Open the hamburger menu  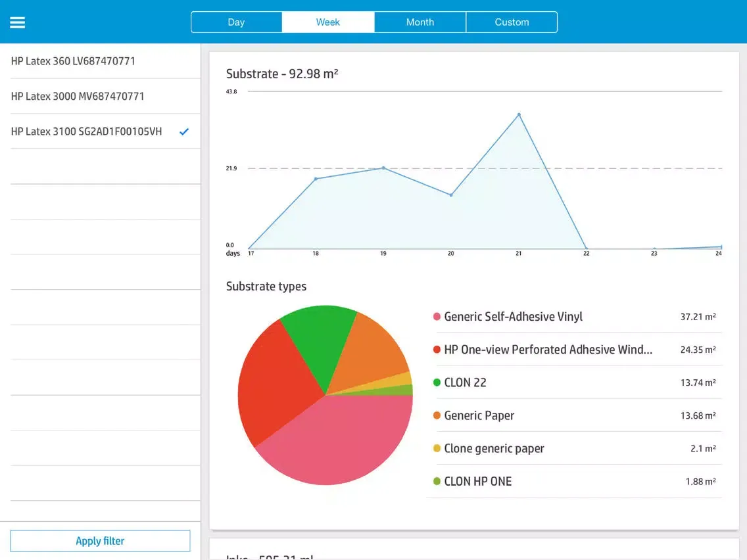tap(17, 22)
